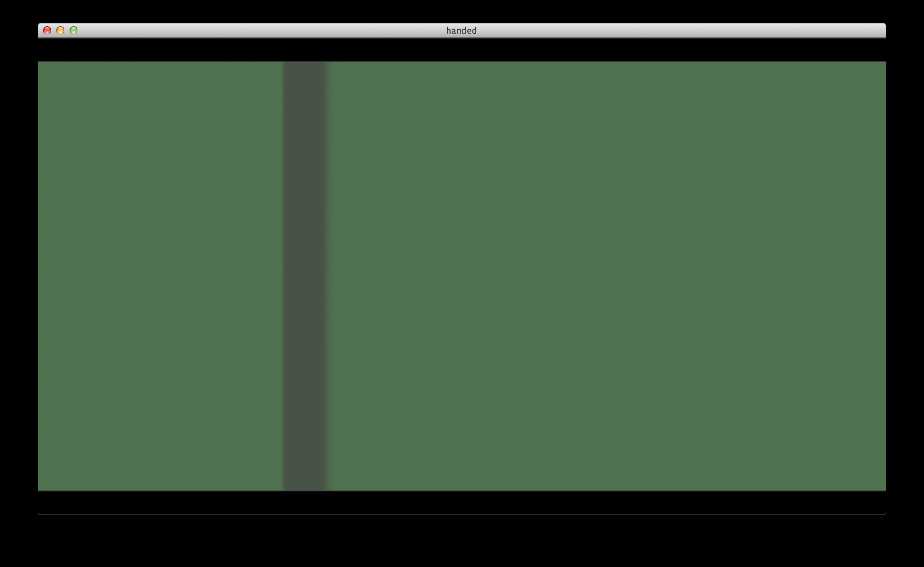Maximize the handed window with green button

coord(74,31)
